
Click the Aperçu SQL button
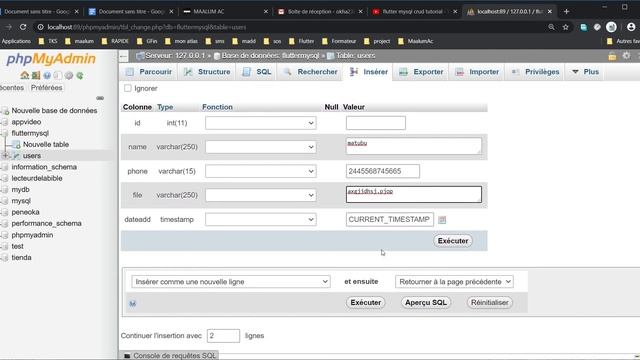pos(426,302)
